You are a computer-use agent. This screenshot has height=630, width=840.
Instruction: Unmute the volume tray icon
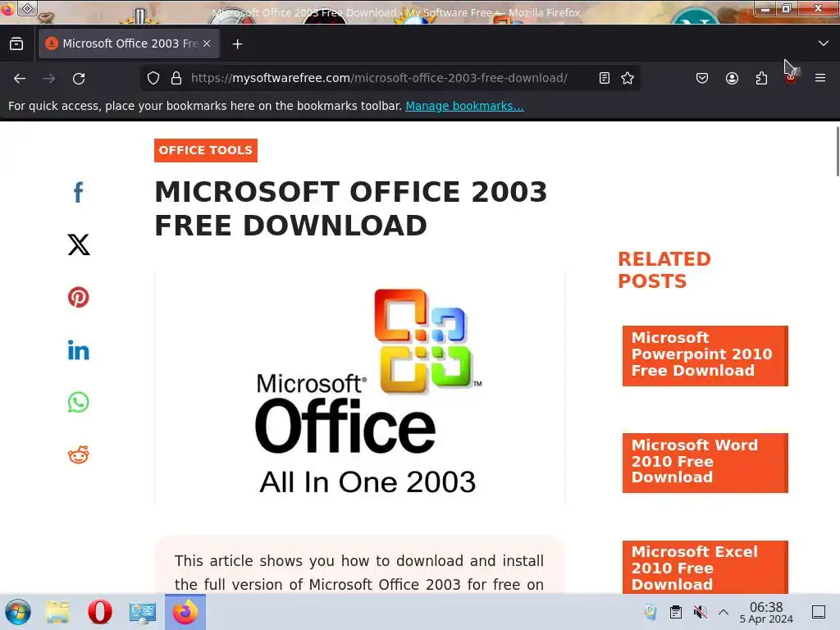700,612
